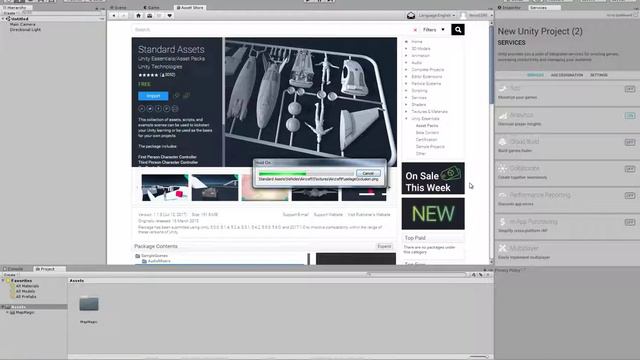Select All Materials under Favorites
The height and width of the screenshot is (360, 640).
(x=27, y=286)
